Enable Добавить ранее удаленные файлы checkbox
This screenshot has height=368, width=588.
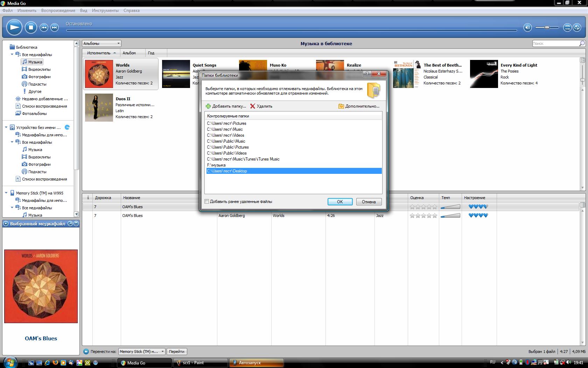[207, 202]
